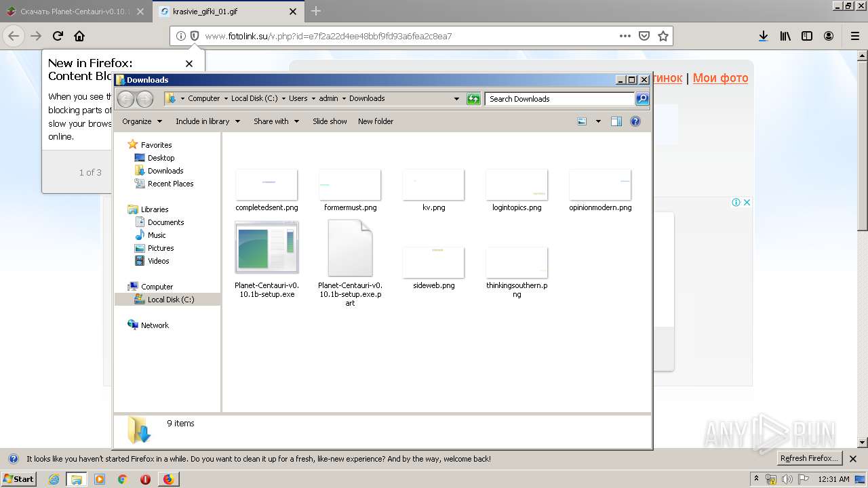Open the Firefox home page button
Viewport: 868px width, 488px height.
[x=79, y=36]
